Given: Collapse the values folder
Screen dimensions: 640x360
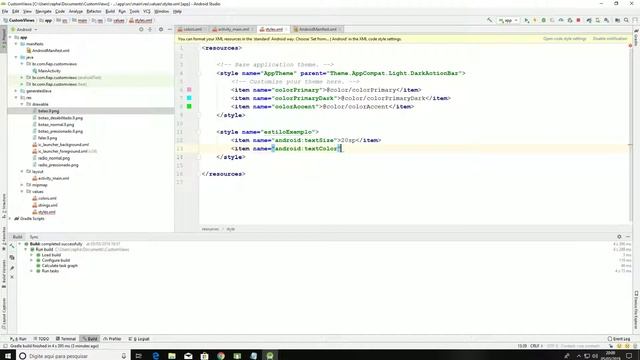Looking at the screenshot, I should point(22,191).
